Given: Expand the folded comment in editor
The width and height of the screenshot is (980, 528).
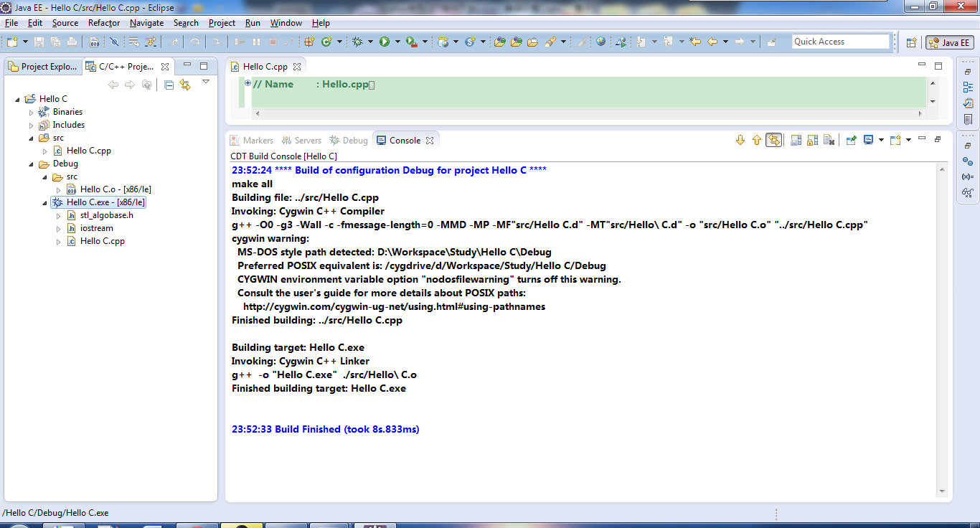Looking at the screenshot, I should [248, 83].
